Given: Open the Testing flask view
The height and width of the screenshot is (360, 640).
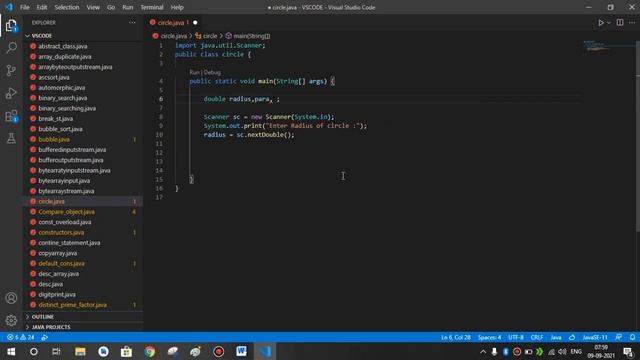Looking at the screenshot, I should 11,138.
